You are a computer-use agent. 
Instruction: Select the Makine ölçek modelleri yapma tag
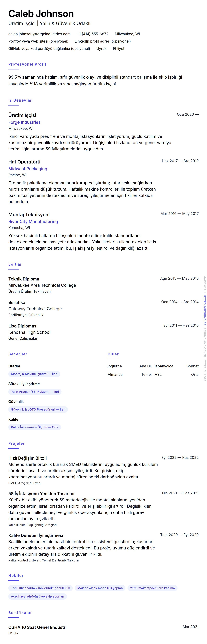[100, 588]
